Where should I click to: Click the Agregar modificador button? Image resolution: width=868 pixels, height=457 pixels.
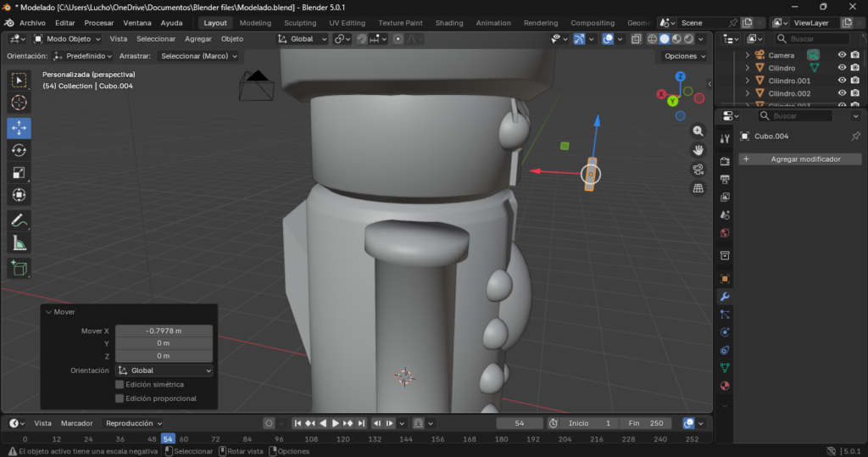click(800, 159)
